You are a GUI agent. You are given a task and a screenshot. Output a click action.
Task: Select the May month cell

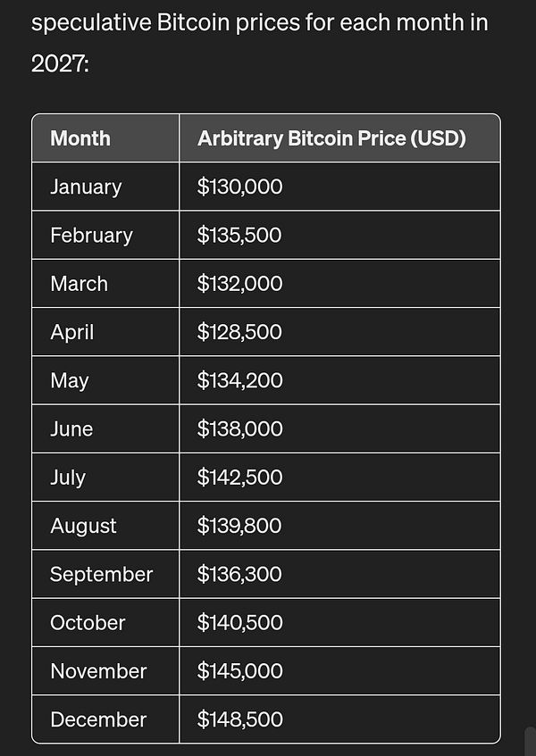pos(70,380)
